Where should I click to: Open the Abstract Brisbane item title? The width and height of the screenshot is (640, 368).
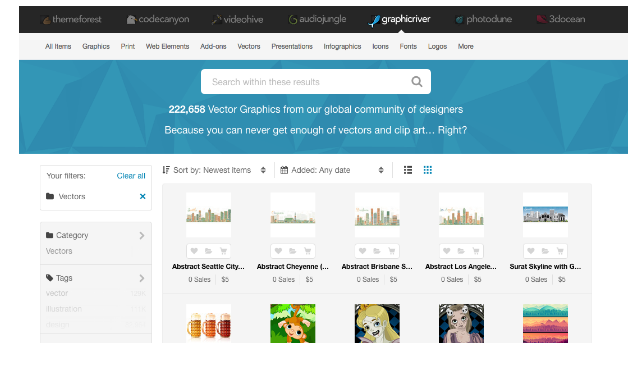(x=377, y=266)
